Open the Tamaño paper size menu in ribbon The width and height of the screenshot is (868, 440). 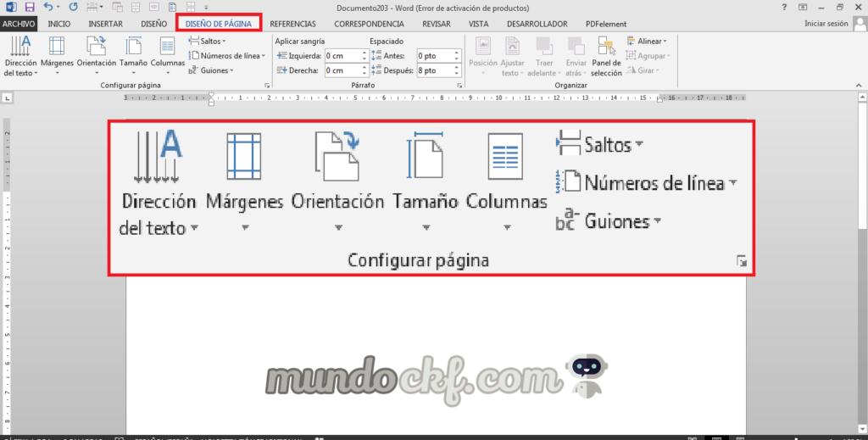click(133, 56)
